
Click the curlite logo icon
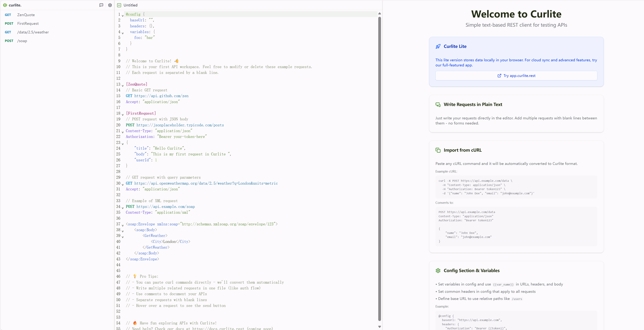[5, 5]
